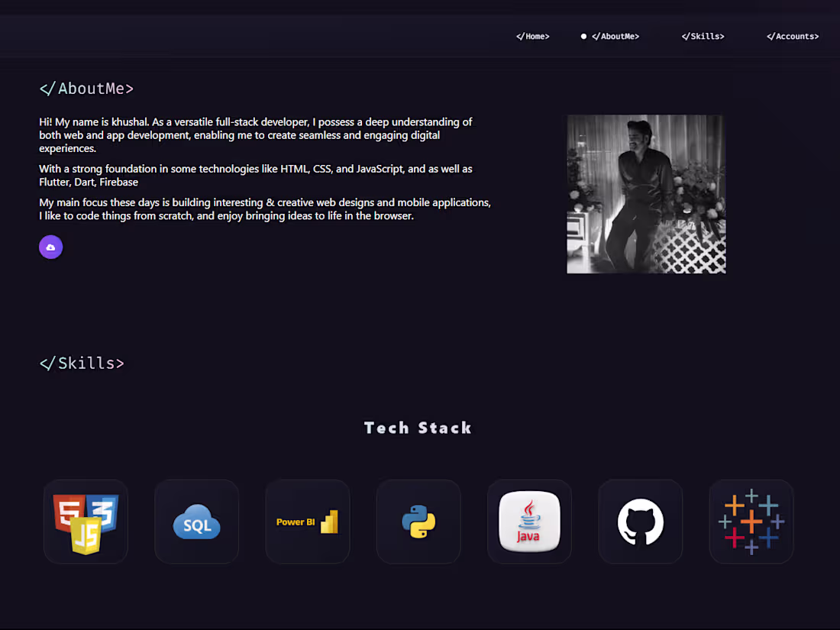Click the AboutMe section heading
Viewport: 840px width, 630px height.
point(86,89)
